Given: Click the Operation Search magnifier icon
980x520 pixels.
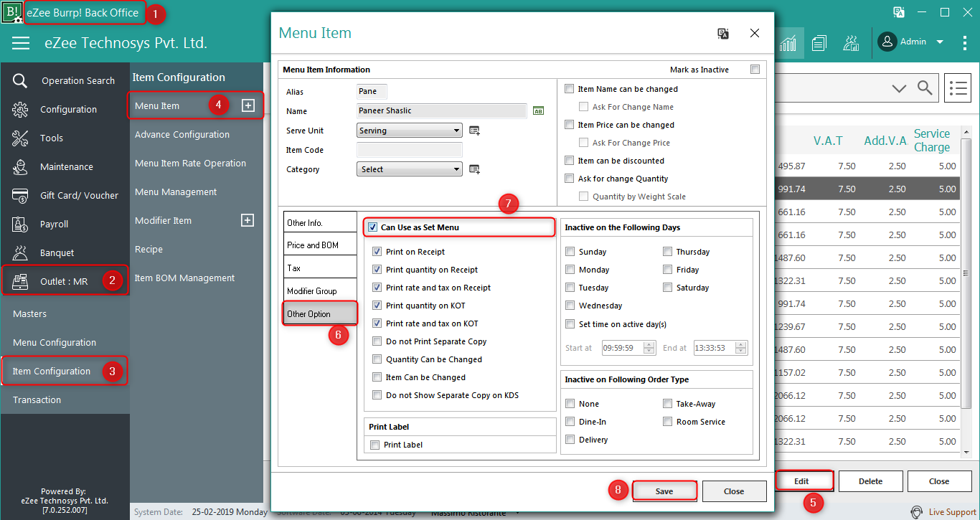Looking at the screenshot, I should 20,81.
